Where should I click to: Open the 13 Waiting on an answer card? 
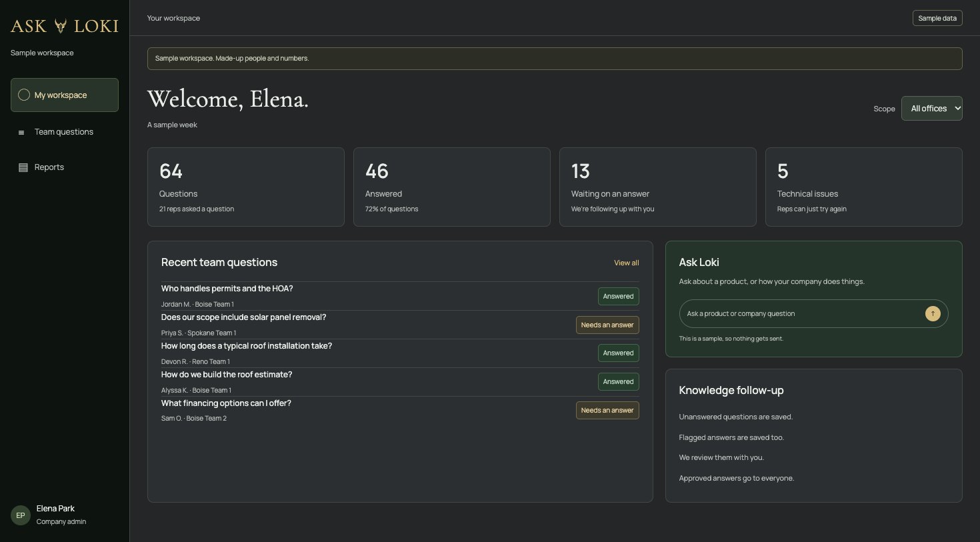[658, 187]
